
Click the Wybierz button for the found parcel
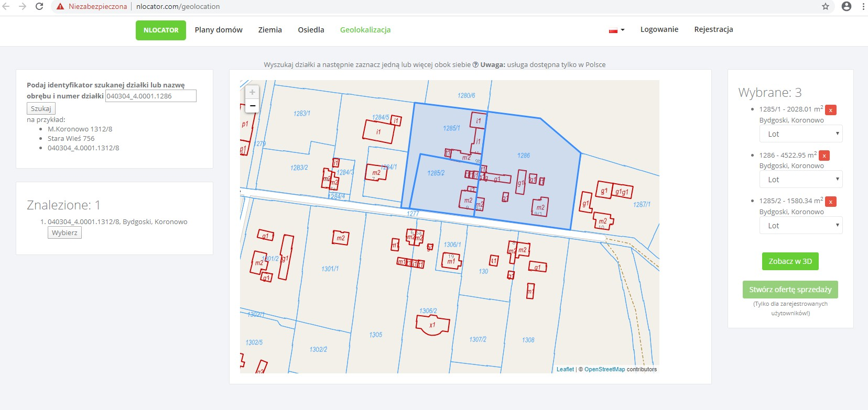(x=64, y=232)
